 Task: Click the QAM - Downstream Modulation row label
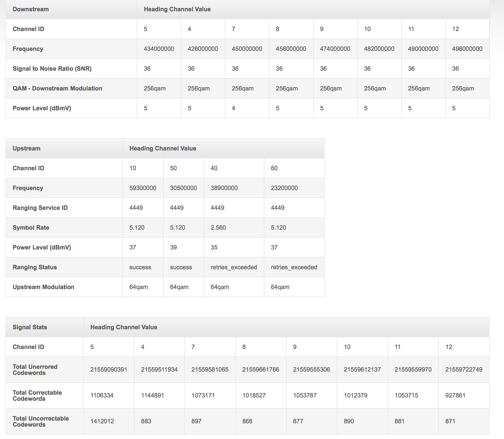pos(57,89)
